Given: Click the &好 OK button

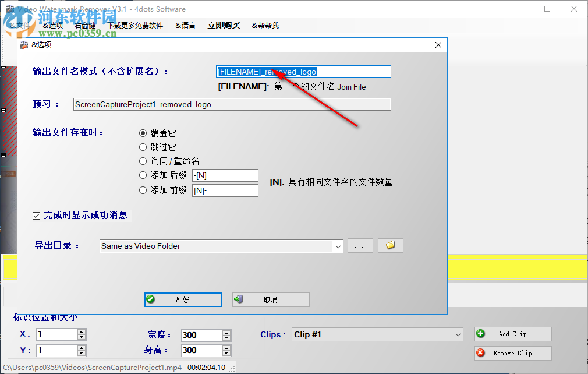Looking at the screenshot, I should point(182,299).
